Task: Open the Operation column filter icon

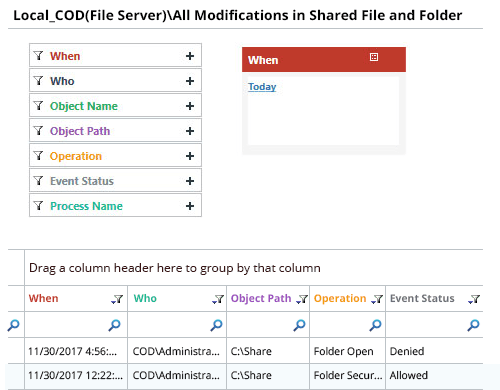Action: [x=377, y=299]
